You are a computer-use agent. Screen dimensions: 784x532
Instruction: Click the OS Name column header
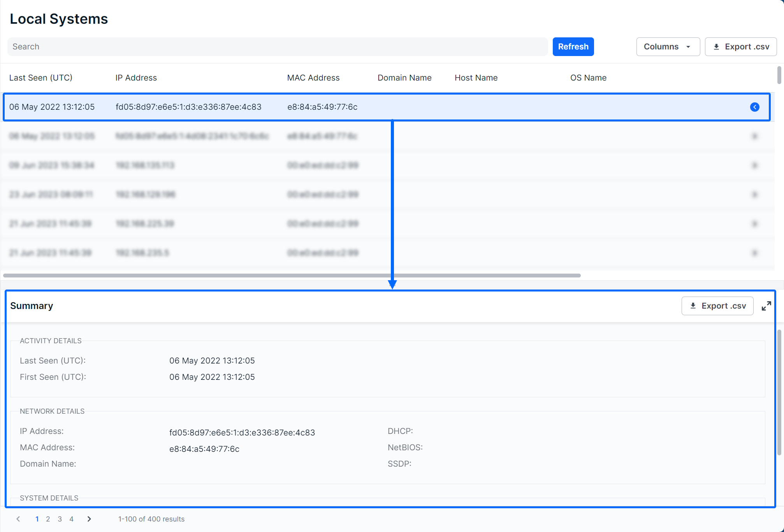pos(588,78)
